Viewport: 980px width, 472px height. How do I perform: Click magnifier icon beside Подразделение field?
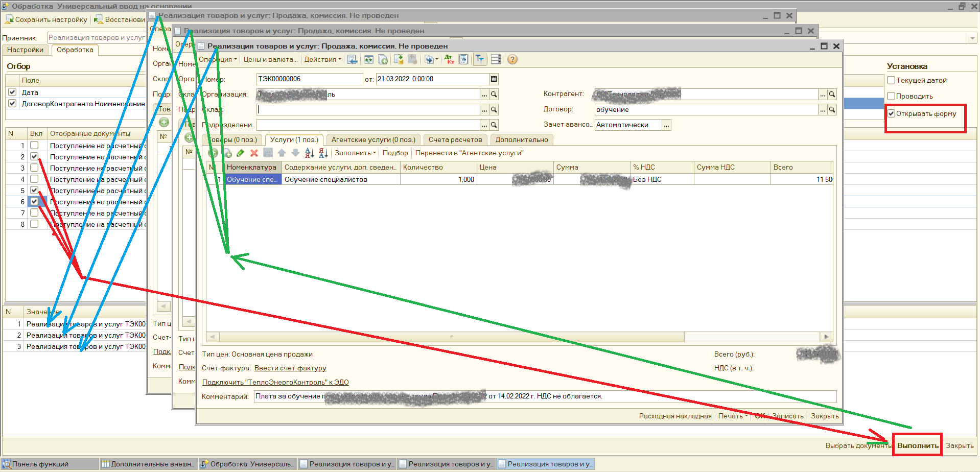494,125
